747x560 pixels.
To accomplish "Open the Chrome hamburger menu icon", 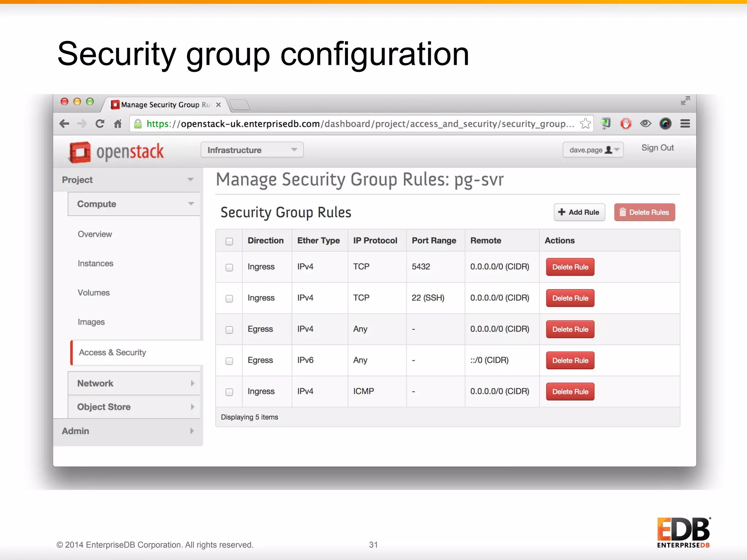I will [685, 124].
